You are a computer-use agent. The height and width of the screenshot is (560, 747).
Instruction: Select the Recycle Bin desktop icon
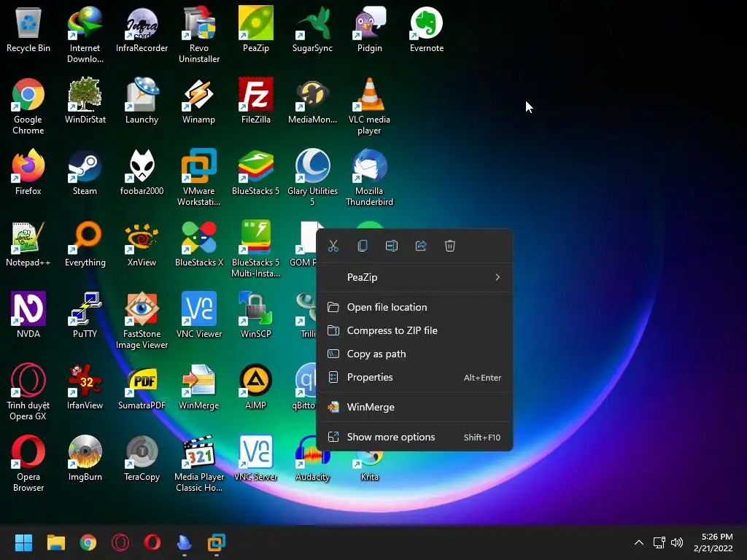pos(28,28)
